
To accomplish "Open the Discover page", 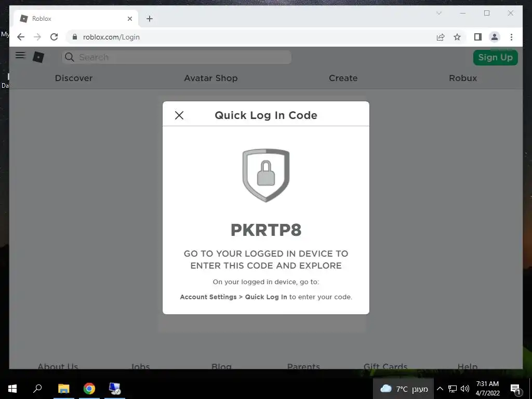I will click(x=74, y=78).
